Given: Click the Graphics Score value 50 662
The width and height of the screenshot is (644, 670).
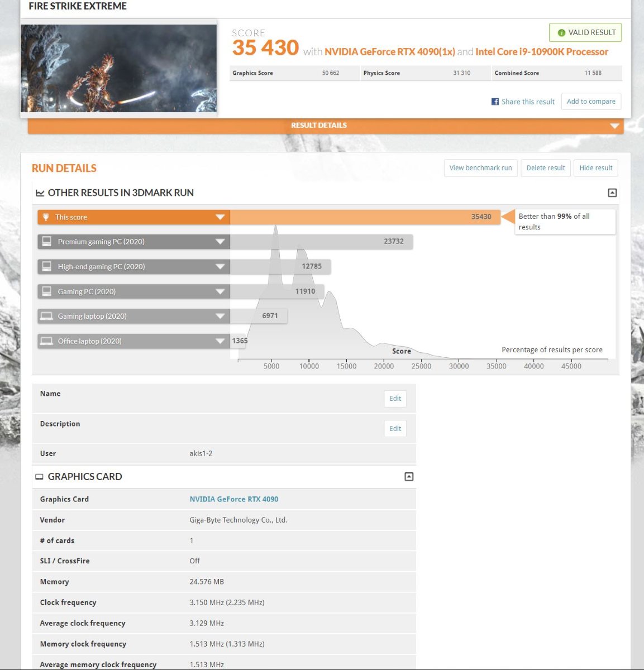Looking at the screenshot, I should pyautogui.click(x=331, y=73).
